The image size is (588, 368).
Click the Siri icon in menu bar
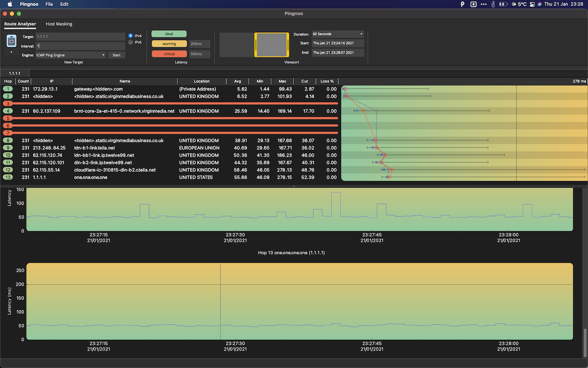[539, 4]
